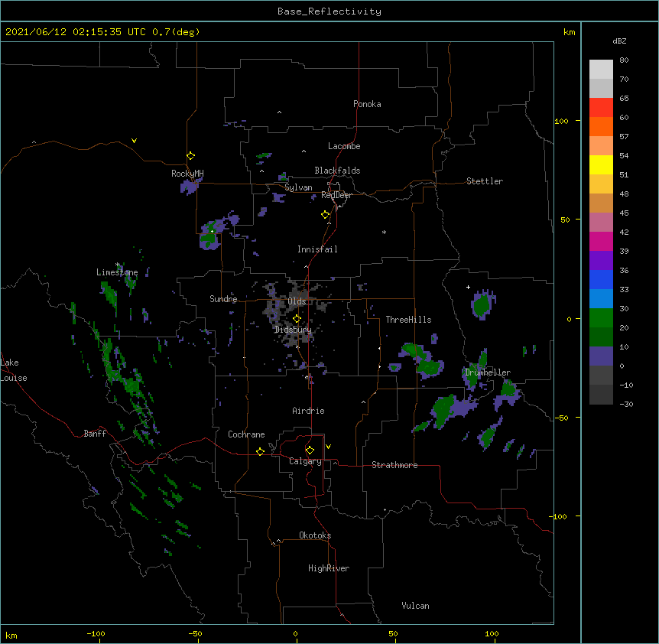The width and height of the screenshot is (659, 644).
Task: Select the blue 33-36 dBZ legend swatch
Action: [x=601, y=280]
